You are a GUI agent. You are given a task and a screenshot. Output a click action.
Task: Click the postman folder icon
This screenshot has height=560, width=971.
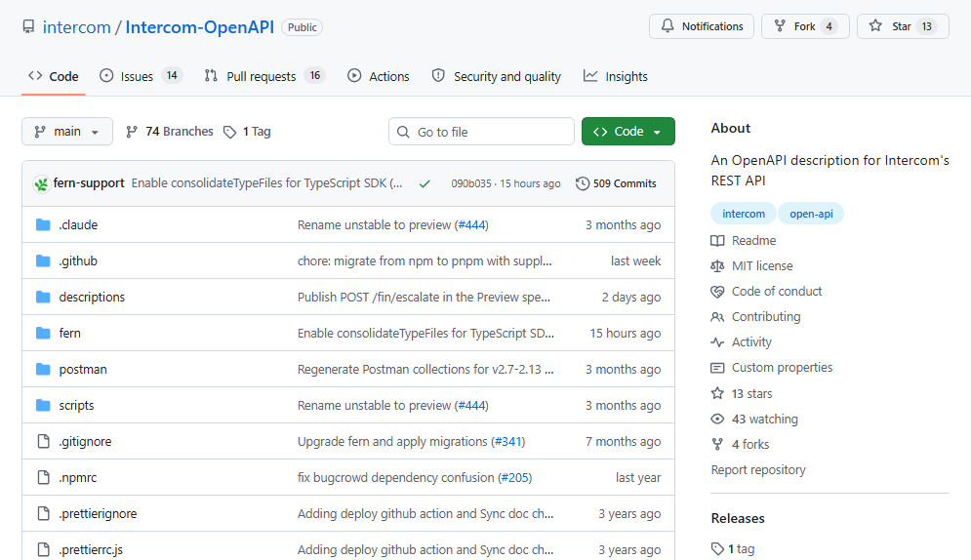tap(43, 370)
